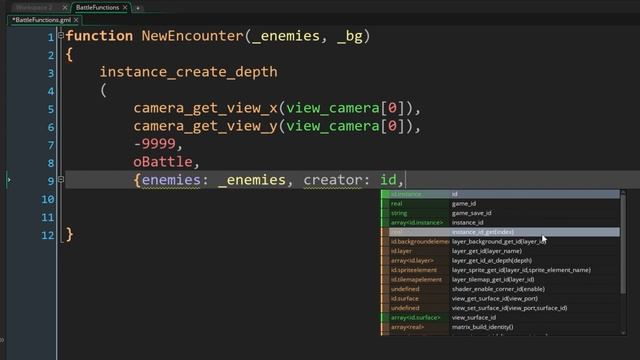Click the autocomplete scrollbar up arrow
640x360 pixels.
click(x=623, y=192)
